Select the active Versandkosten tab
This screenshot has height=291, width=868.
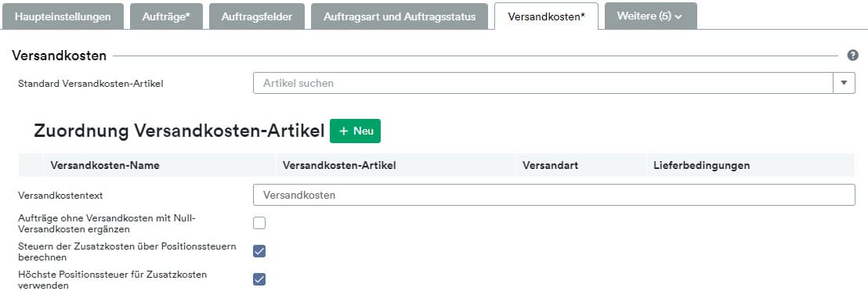click(x=546, y=16)
